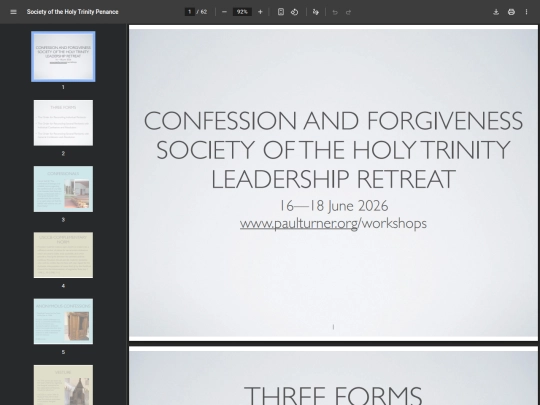Click the fit to page icon
This screenshot has height=405, width=540.
pos(281,12)
